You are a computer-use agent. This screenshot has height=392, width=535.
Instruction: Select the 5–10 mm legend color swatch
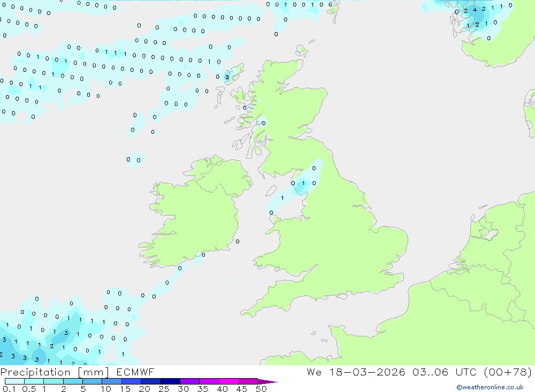point(93,381)
